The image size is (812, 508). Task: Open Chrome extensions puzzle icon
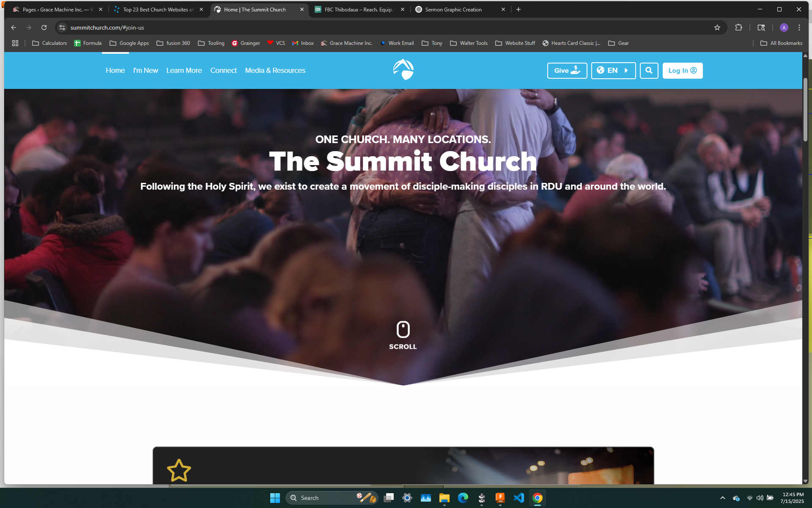pos(738,28)
